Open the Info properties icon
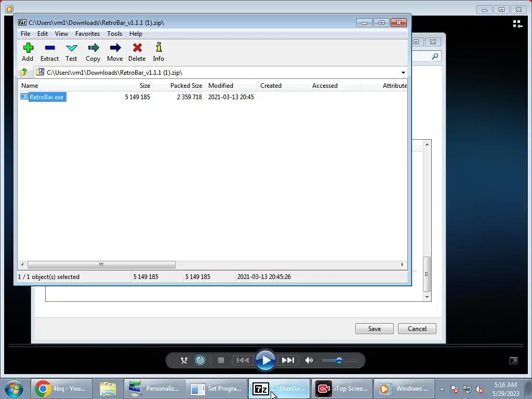The width and height of the screenshot is (532, 399). point(158,52)
